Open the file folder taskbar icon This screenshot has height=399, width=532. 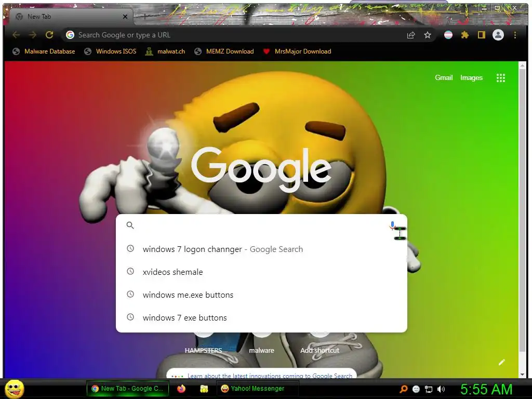click(x=204, y=389)
